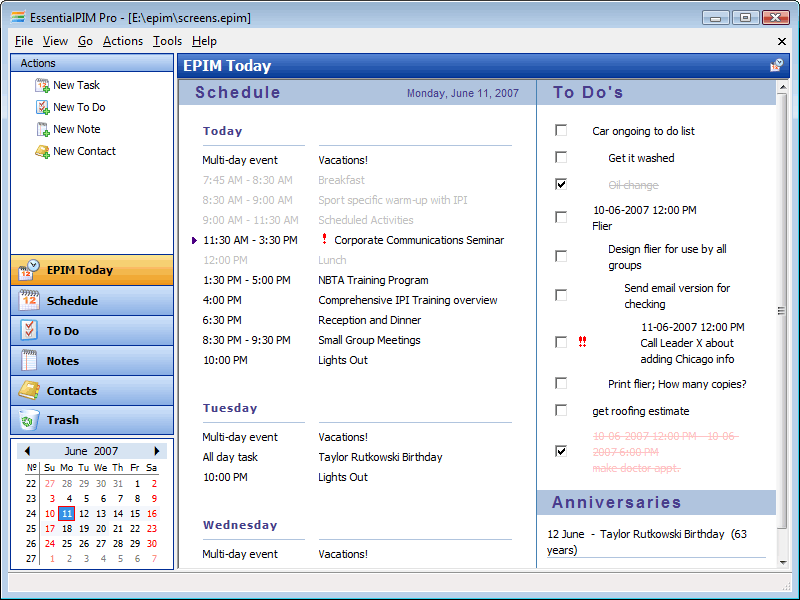Click the New Contact icon

42,151
